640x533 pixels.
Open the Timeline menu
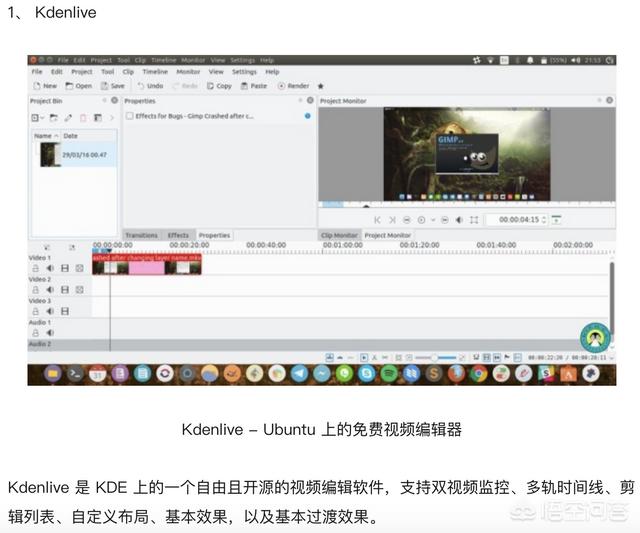155,72
